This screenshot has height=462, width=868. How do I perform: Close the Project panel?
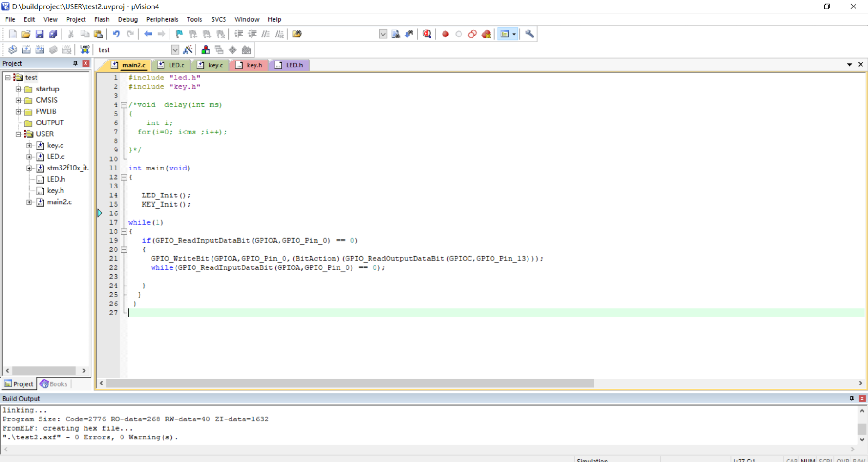(86, 63)
